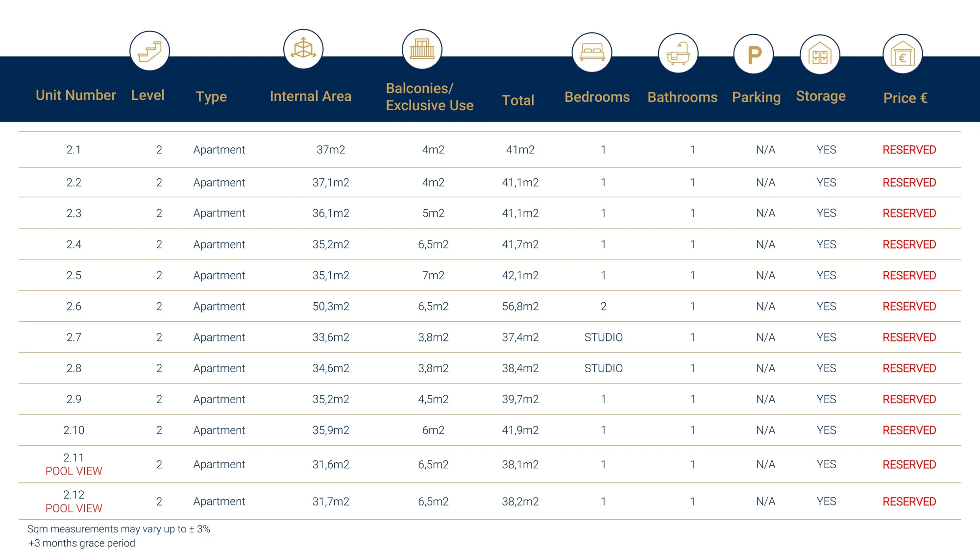Click total 42,1m2

click(520, 276)
